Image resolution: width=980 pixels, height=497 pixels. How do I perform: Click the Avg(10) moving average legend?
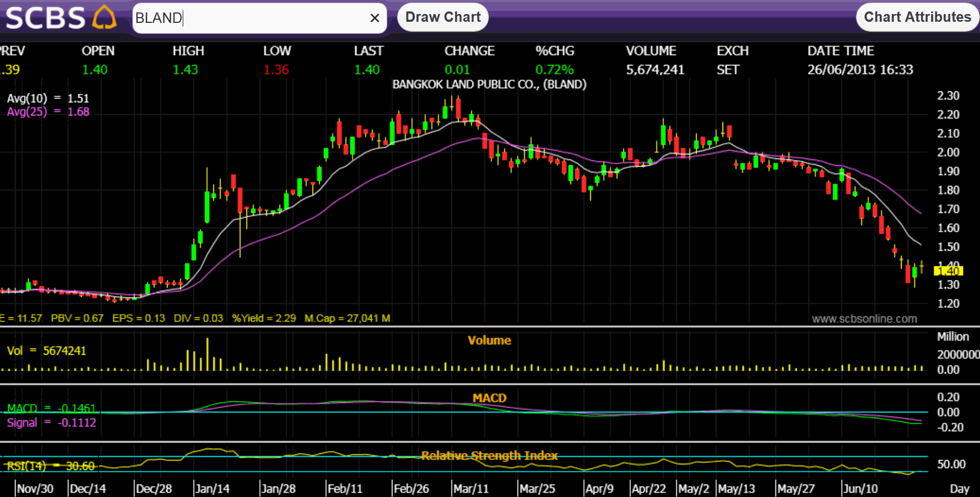pos(48,98)
